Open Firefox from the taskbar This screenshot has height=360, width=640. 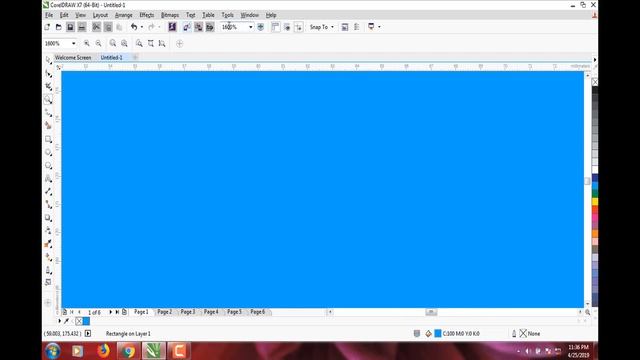103,351
